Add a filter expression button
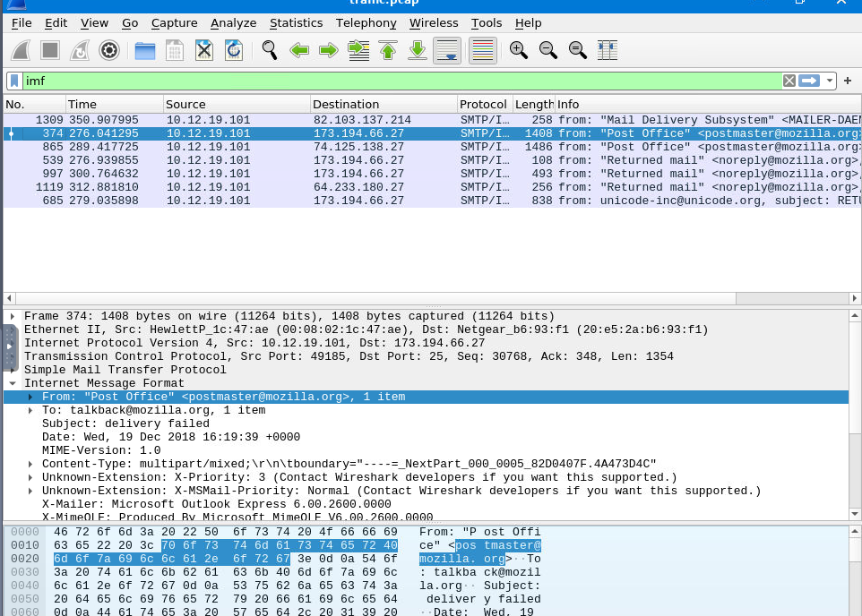862x616 pixels. coord(848,81)
